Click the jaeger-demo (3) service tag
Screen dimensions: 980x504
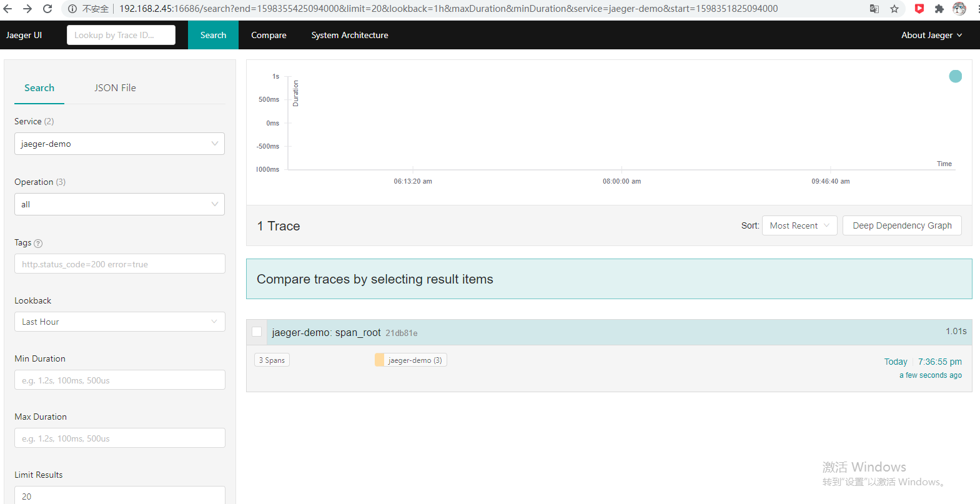pos(411,360)
